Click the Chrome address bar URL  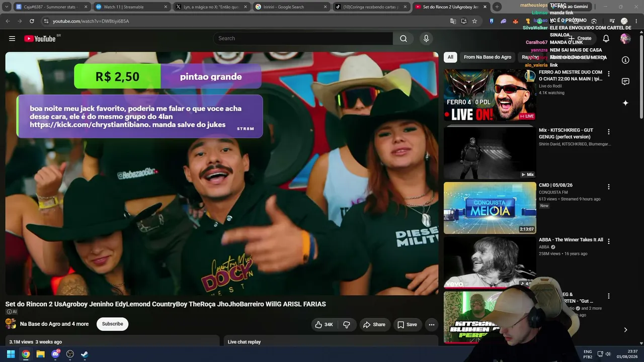[91, 21]
